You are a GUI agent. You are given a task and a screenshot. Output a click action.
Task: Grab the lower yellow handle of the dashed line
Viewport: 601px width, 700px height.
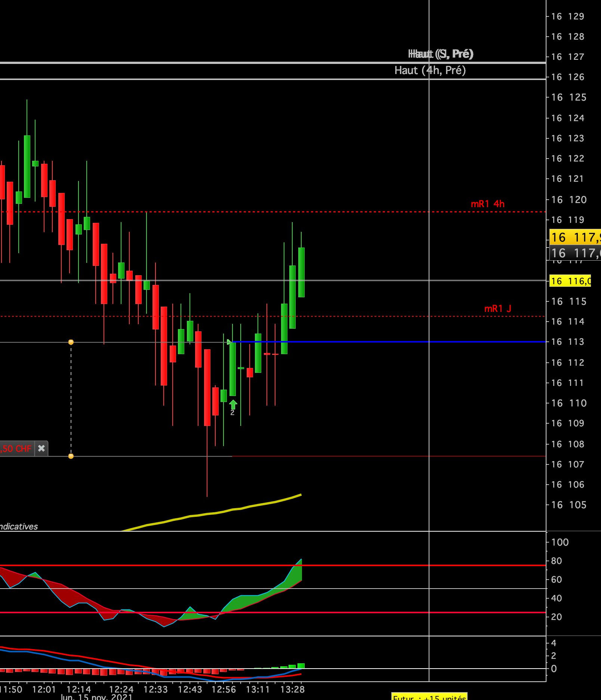pos(71,456)
